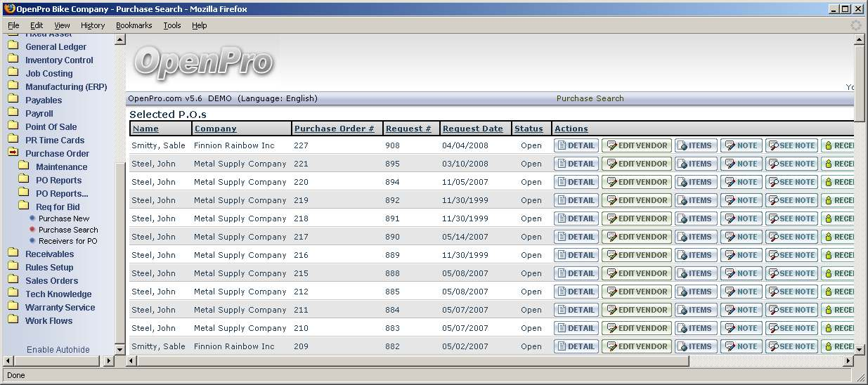Click SEE NOTE for purchase order 216
This screenshot has width=868, height=385.
coord(791,255)
